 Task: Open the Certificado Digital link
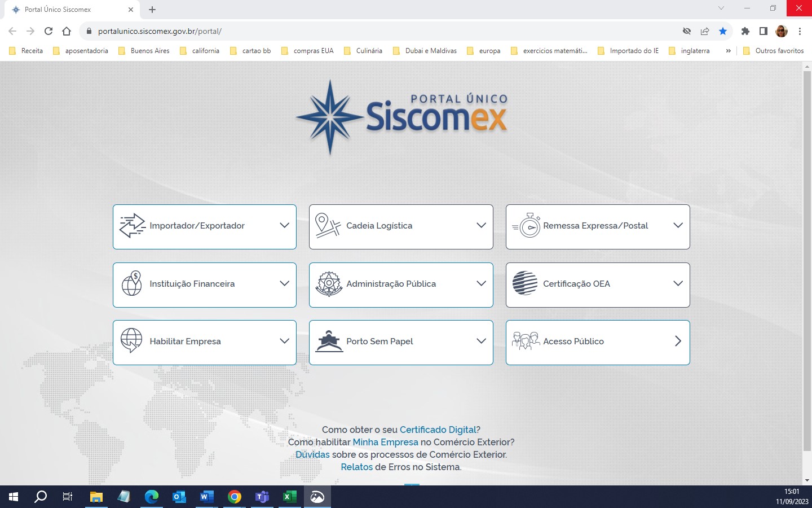tap(438, 430)
